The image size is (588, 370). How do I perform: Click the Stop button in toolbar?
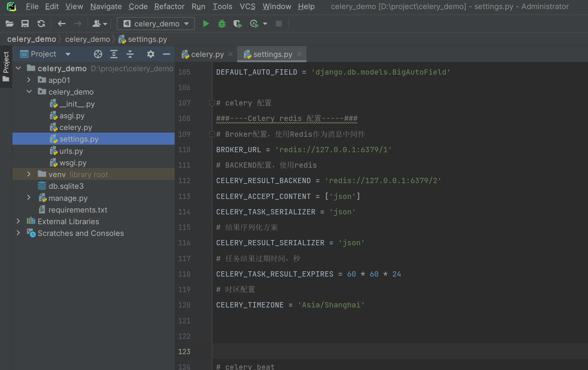[x=279, y=24]
